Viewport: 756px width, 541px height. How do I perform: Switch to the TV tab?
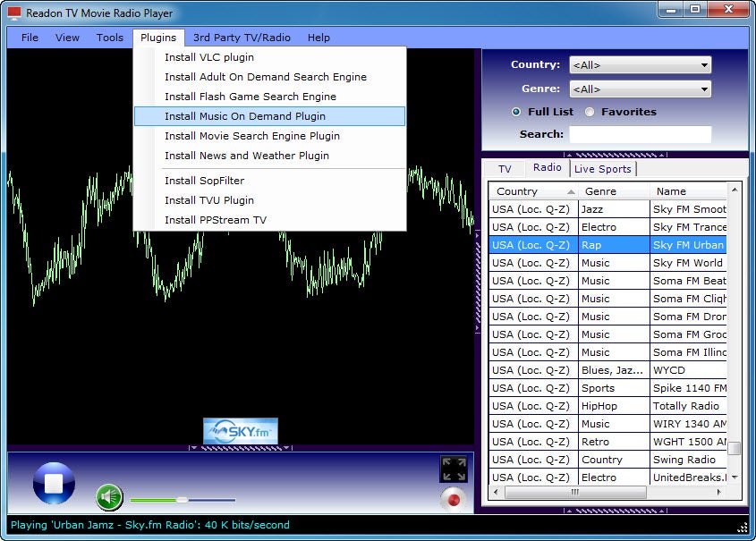click(x=505, y=169)
